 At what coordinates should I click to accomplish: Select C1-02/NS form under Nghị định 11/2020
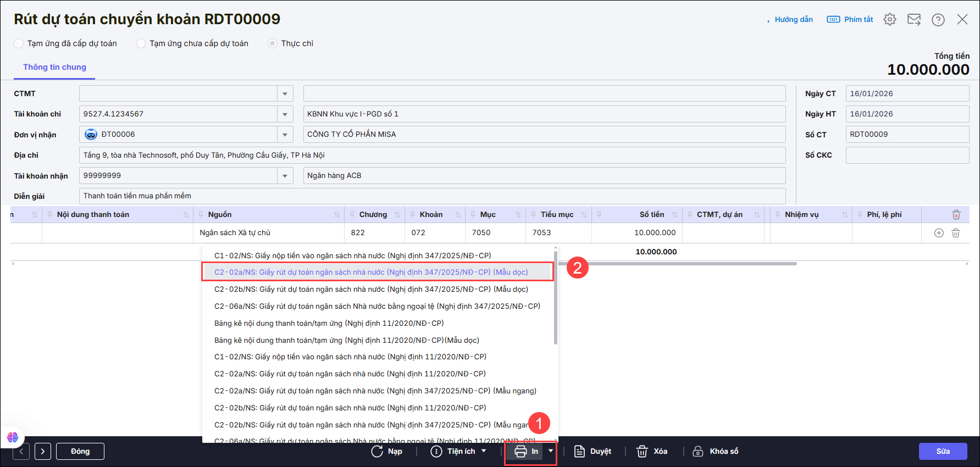pos(378,357)
